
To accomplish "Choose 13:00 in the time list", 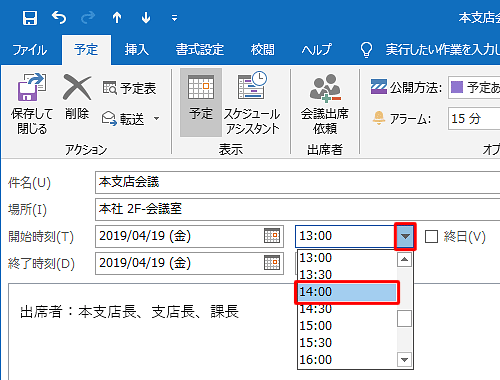I will coord(347,258).
